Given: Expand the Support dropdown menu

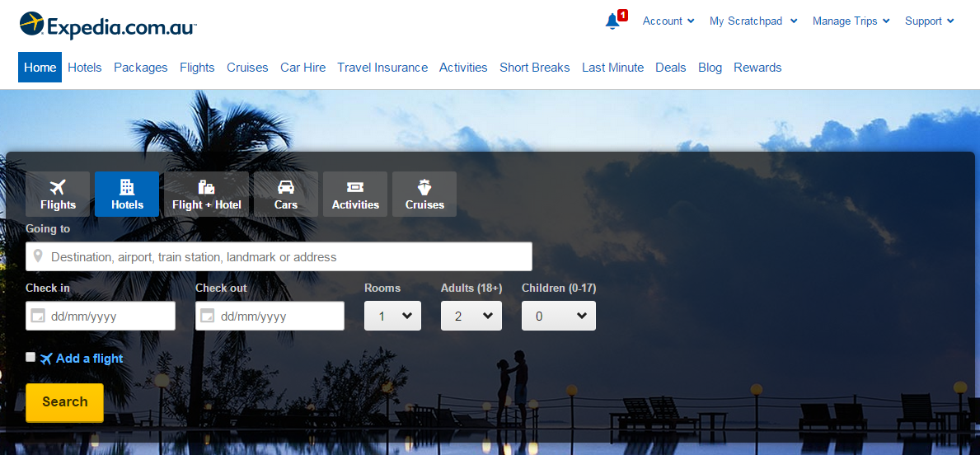Looking at the screenshot, I should click(930, 21).
